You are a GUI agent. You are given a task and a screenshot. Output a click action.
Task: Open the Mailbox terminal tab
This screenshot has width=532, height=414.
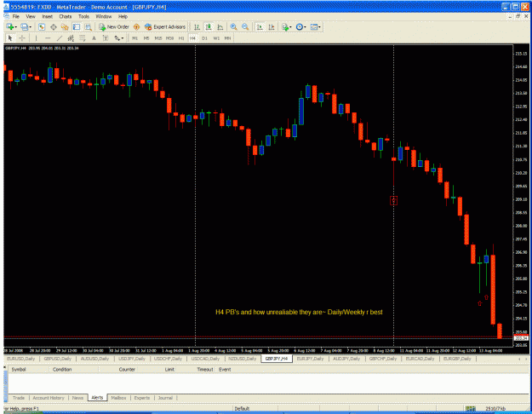pyautogui.click(x=118, y=398)
